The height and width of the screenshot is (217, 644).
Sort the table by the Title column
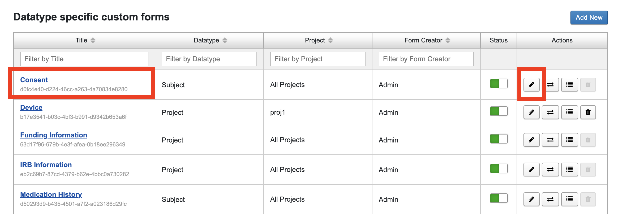tap(93, 40)
